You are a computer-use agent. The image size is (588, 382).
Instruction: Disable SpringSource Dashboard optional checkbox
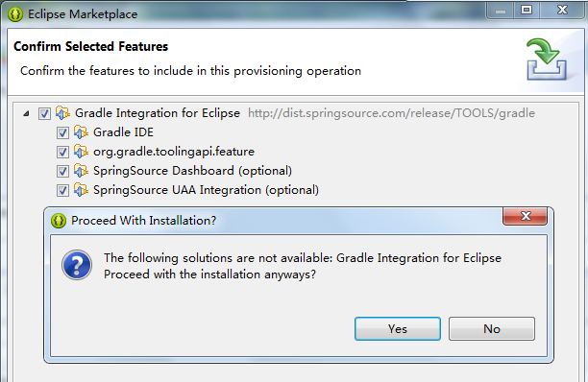62,171
